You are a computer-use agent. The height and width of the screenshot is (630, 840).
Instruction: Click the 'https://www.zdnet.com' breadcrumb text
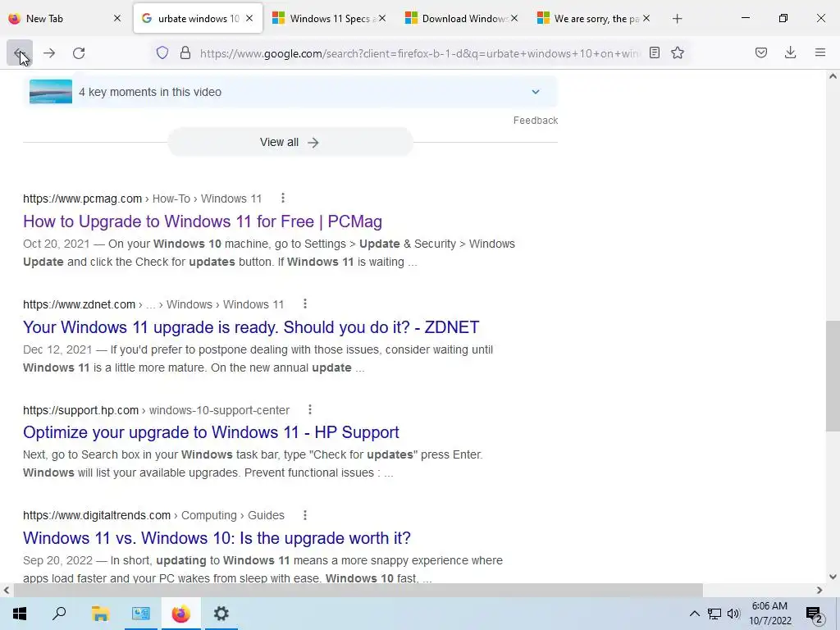point(80,304)
